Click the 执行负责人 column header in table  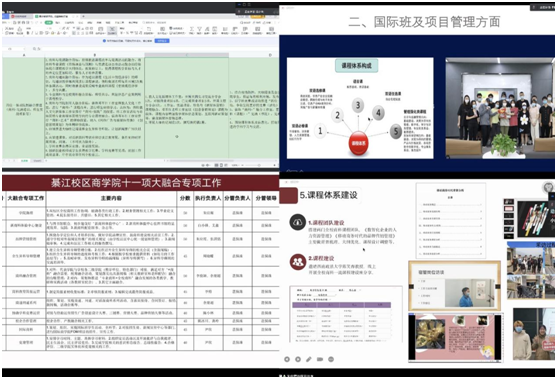coord(208,198)
